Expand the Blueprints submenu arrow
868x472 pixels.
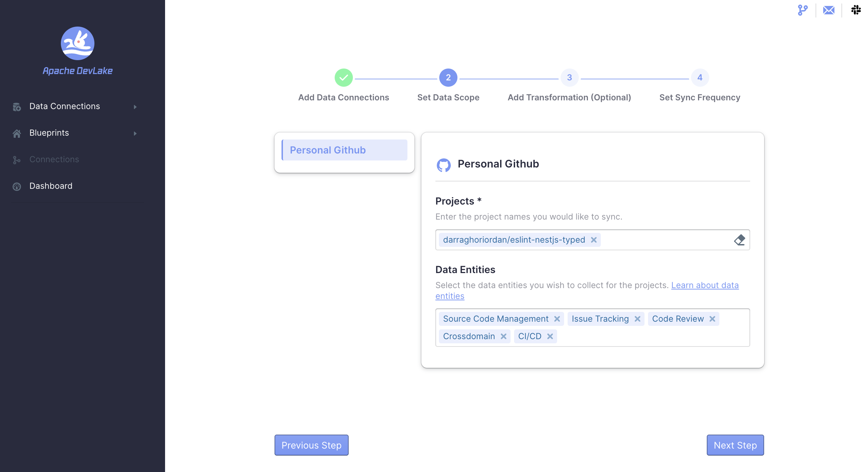coord(135,133)
